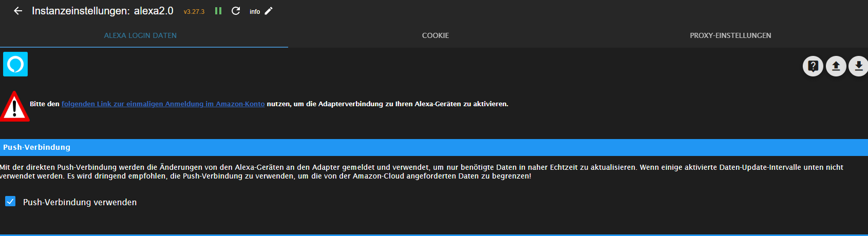Edit log level with the pencil icon
Screen dimensions: 868x236
click(x=269, y=11)
